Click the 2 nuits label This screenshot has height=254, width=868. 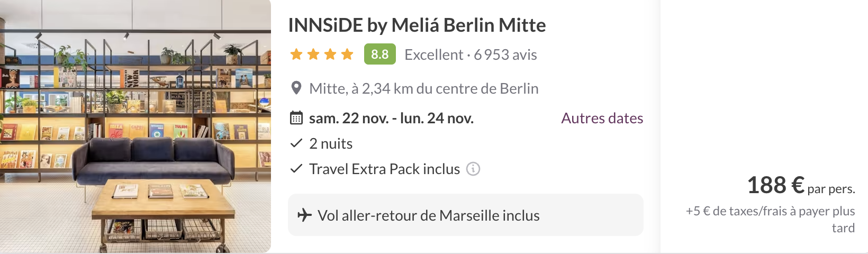pos(331,143)
